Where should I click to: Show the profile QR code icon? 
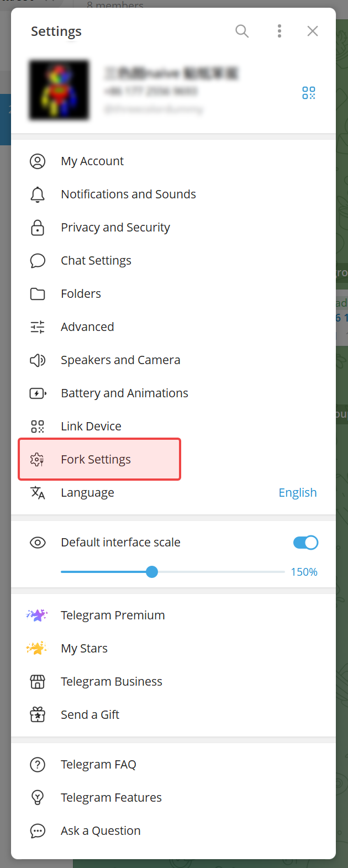click(x=309, y=93)
